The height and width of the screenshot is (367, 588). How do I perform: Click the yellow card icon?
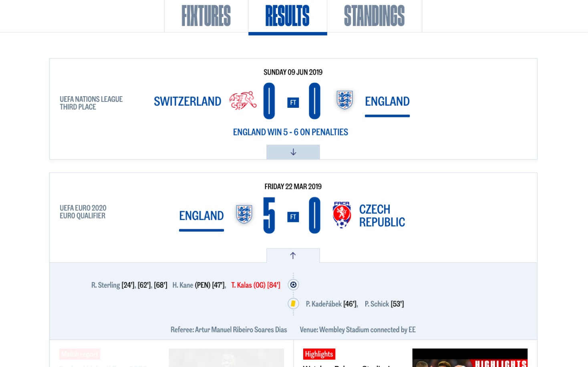click(293, 304)
